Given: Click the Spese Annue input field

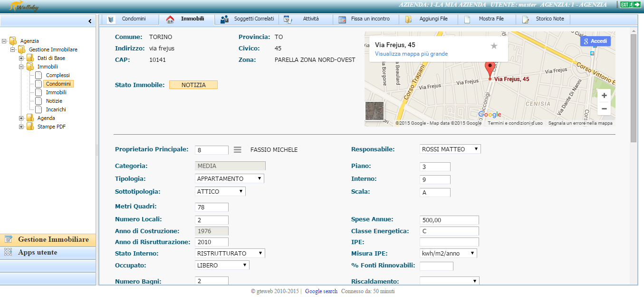Looking at the screenshot, I should [x=450, y=220].
